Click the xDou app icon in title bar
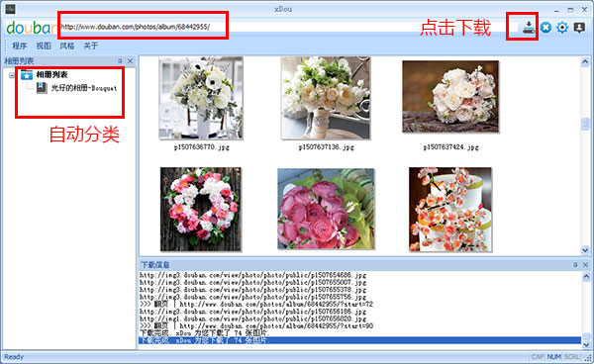 [10, 9]
